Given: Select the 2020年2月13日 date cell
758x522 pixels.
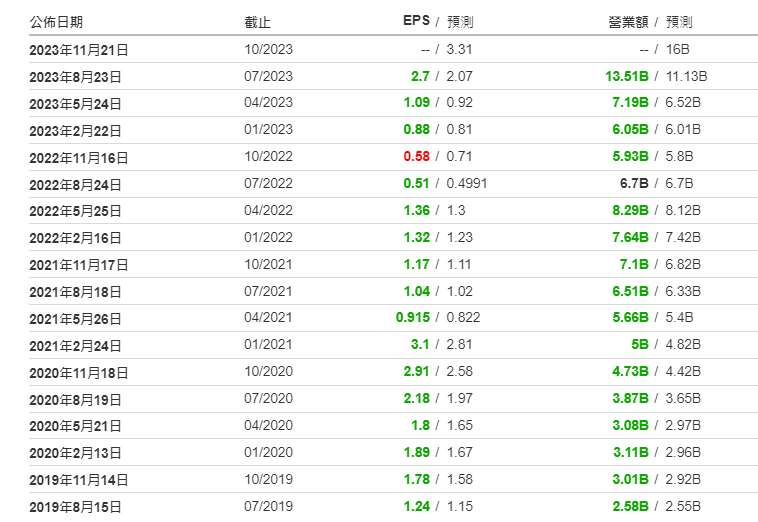Looking at the screenshot, I should click(x=76, y=452).
